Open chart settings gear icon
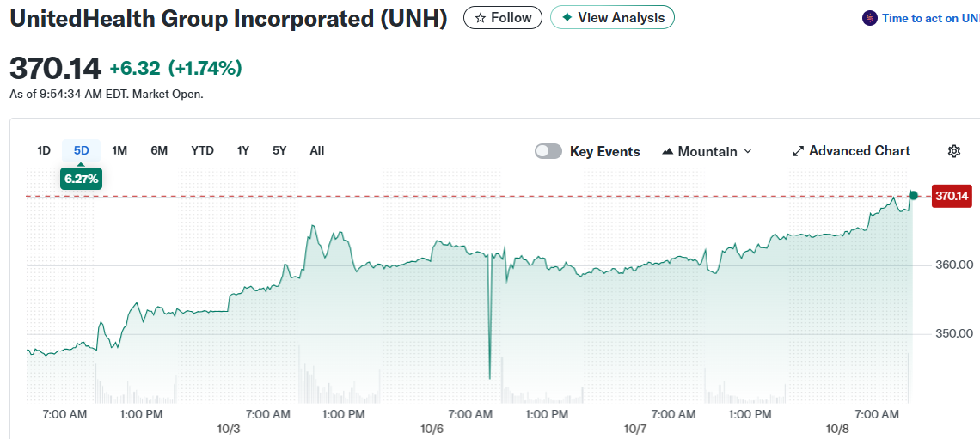 [x=953, y=151]
